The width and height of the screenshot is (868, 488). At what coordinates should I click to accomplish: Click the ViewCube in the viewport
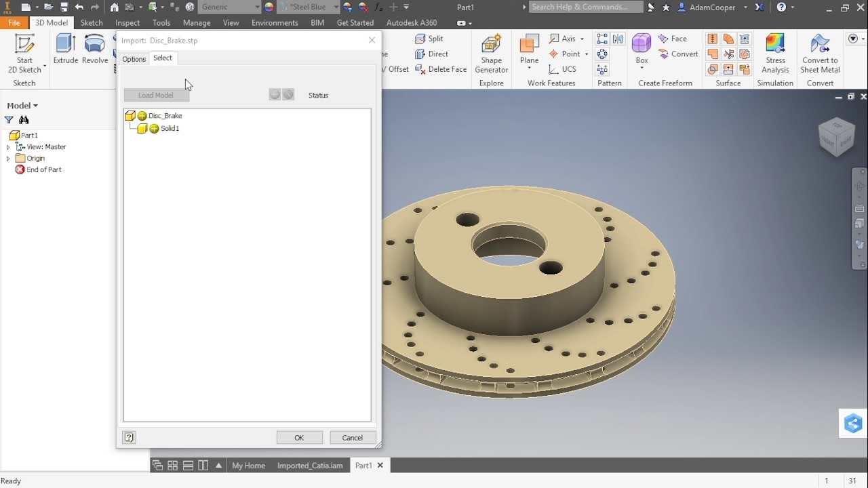click(x=836, y=136)
